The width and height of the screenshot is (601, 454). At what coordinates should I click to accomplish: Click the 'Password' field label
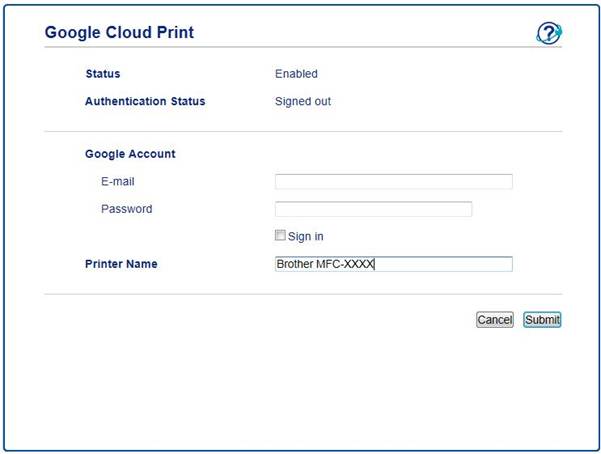tap(126, 209)
